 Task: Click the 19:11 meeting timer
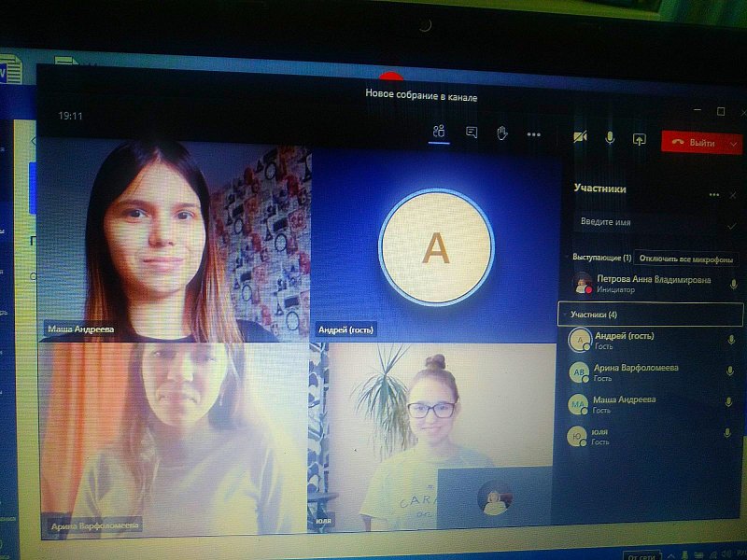[x=70, y=116]
